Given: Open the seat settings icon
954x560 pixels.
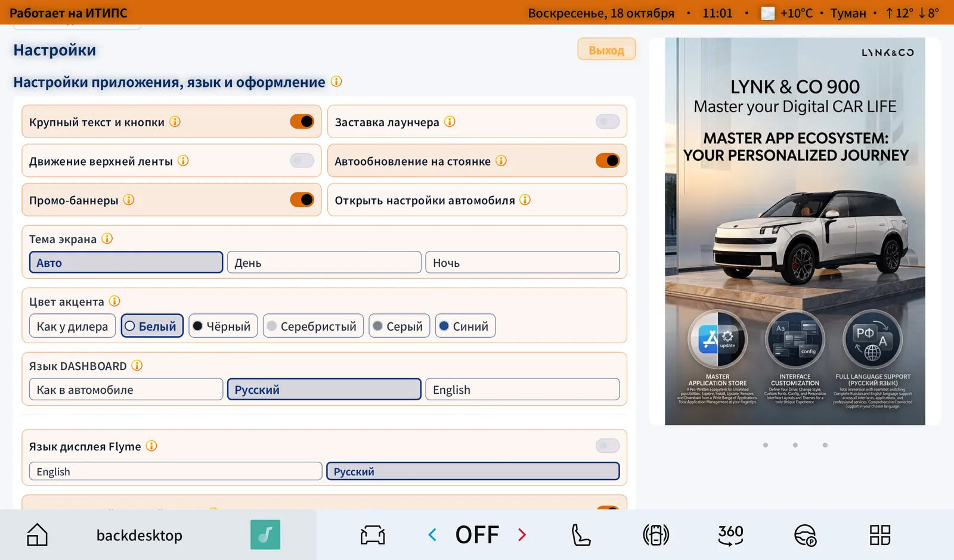Looking at the screenshot, I should pyautogui.click(x=581, y=534).
